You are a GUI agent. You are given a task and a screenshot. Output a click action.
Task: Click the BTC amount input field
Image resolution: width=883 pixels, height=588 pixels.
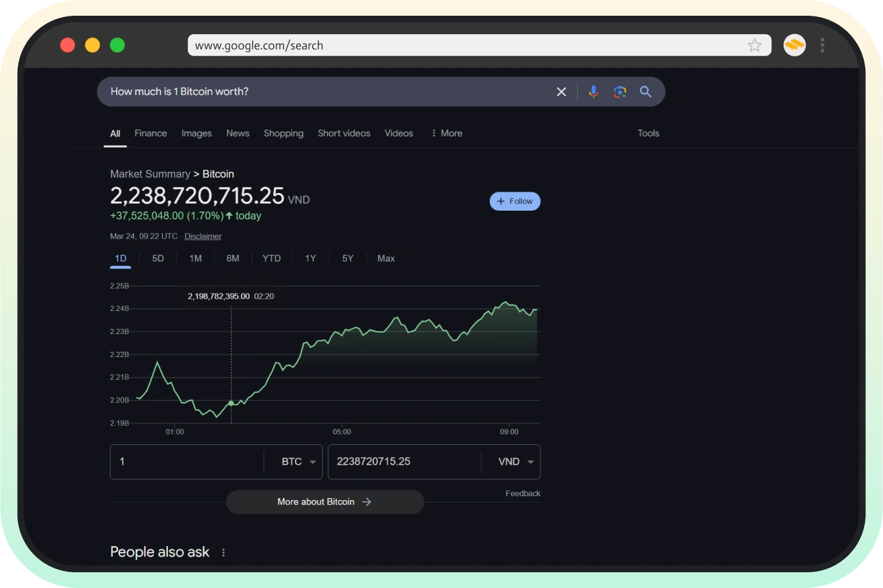point(190,461)
